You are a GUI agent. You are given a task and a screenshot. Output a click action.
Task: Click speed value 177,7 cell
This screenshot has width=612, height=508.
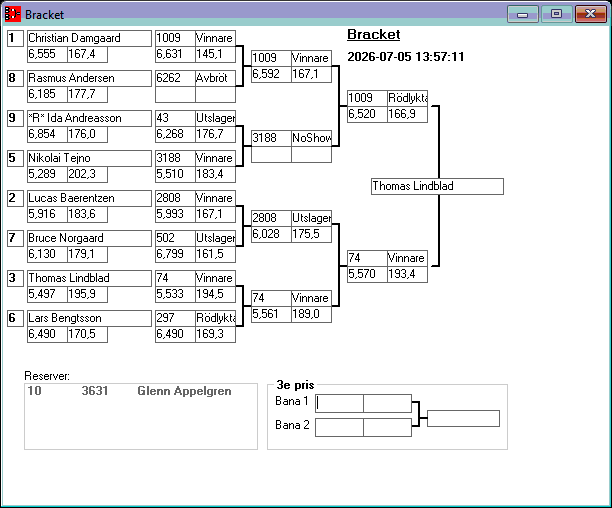tap(87, 94)
